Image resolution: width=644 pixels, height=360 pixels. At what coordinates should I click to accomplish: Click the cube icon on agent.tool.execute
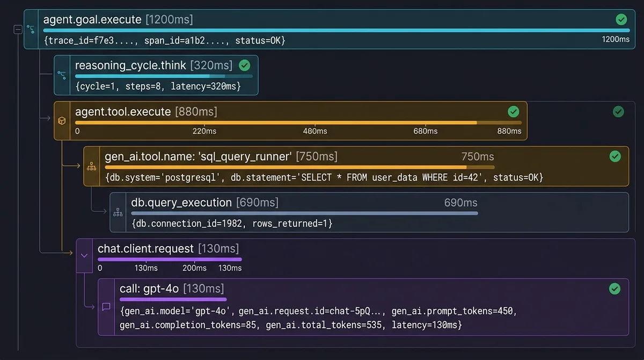point(62,121)
